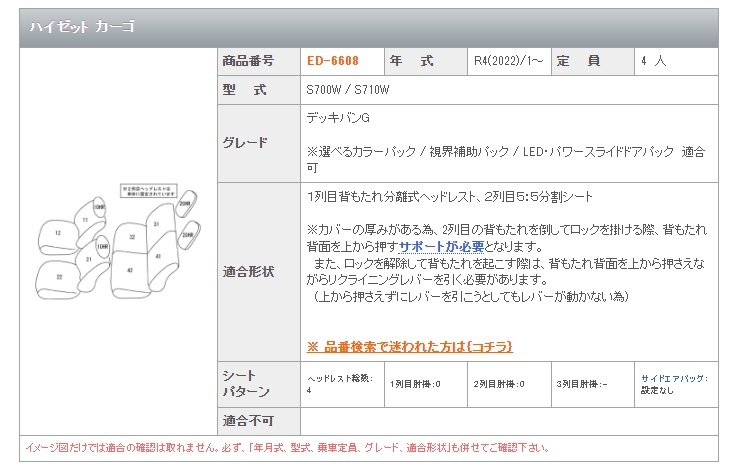Click the 適合形状 label cell
This screenshot has width=735, height=471.
tap(259, 272)
